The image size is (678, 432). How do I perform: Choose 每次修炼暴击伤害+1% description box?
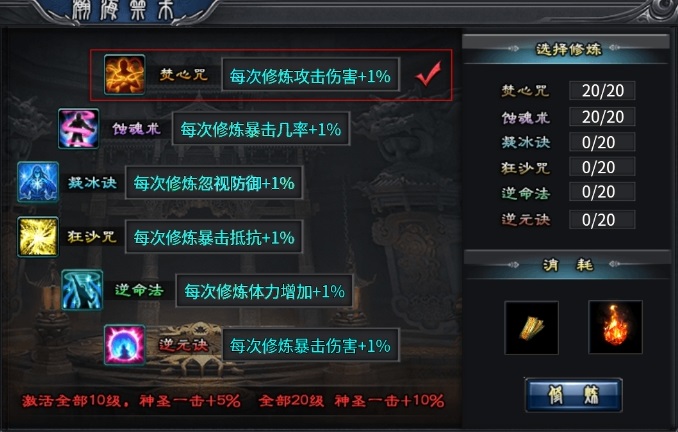(311, 345)
